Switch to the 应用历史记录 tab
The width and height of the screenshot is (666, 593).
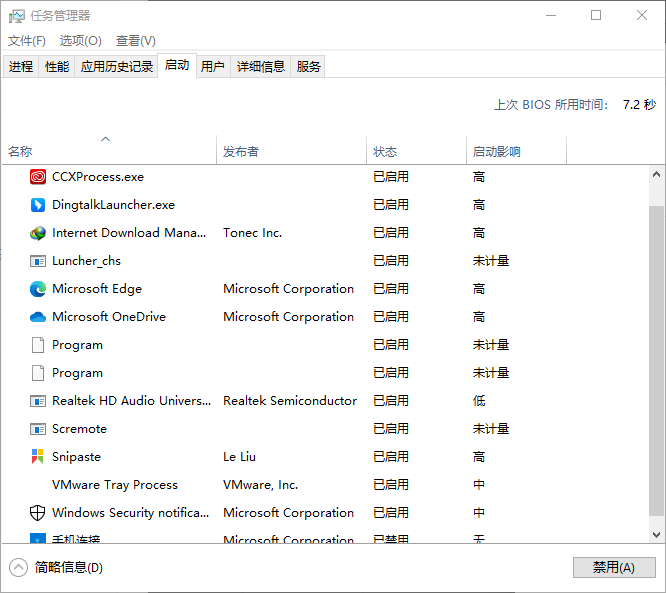116,66
